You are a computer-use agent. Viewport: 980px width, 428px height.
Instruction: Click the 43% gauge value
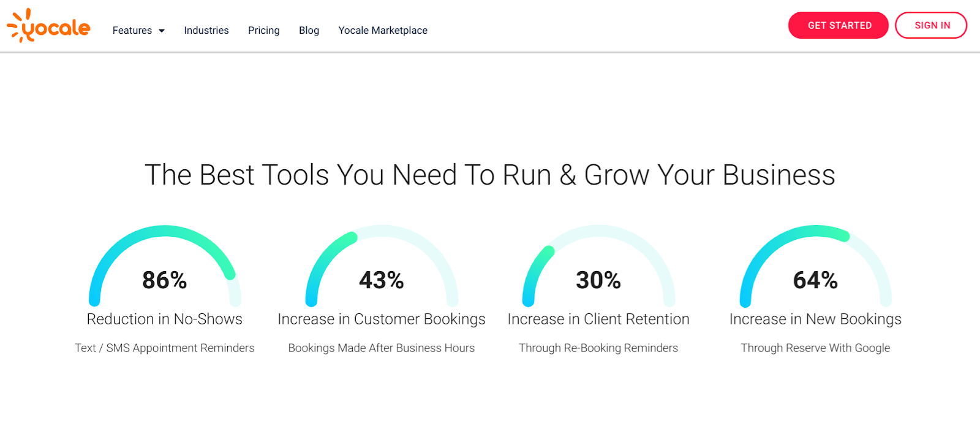tap(382, 280)
